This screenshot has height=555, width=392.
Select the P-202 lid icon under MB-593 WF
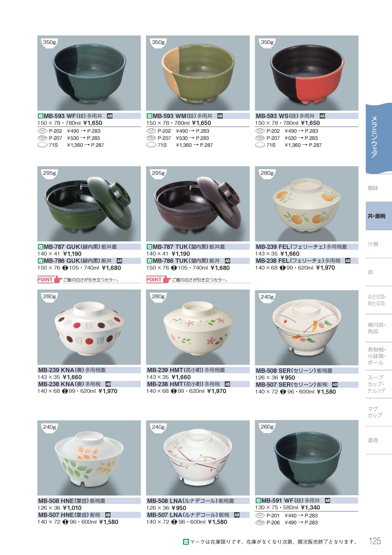coord(43,131)
